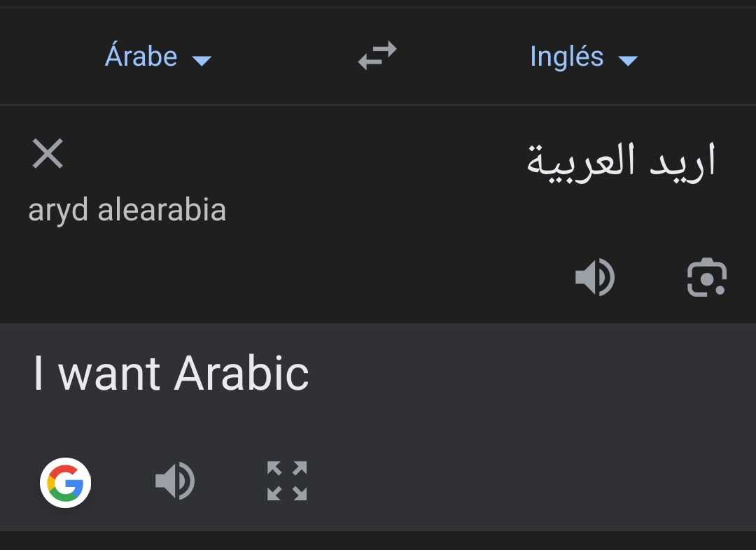
Task: Clear the Arabic input with the X
Action: (48, 154)
